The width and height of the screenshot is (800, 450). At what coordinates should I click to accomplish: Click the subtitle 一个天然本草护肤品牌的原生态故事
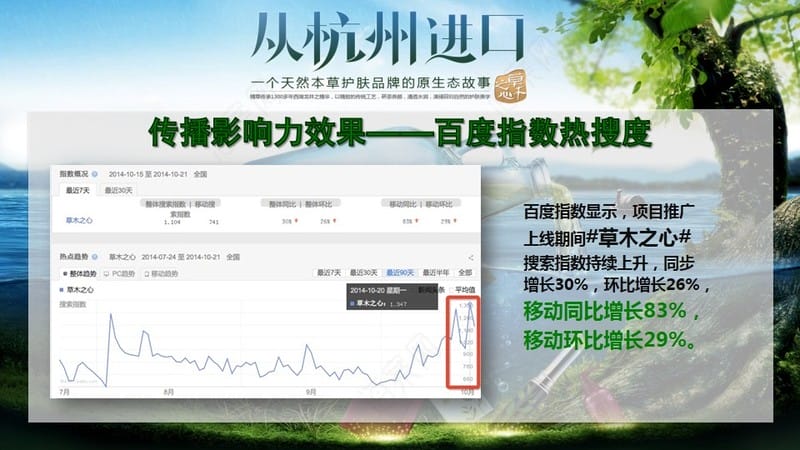pyautogui.click(x=370, y=83)
